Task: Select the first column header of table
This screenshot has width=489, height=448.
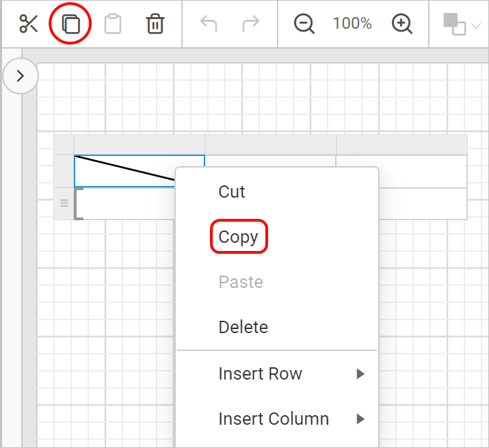Action: 140,145
